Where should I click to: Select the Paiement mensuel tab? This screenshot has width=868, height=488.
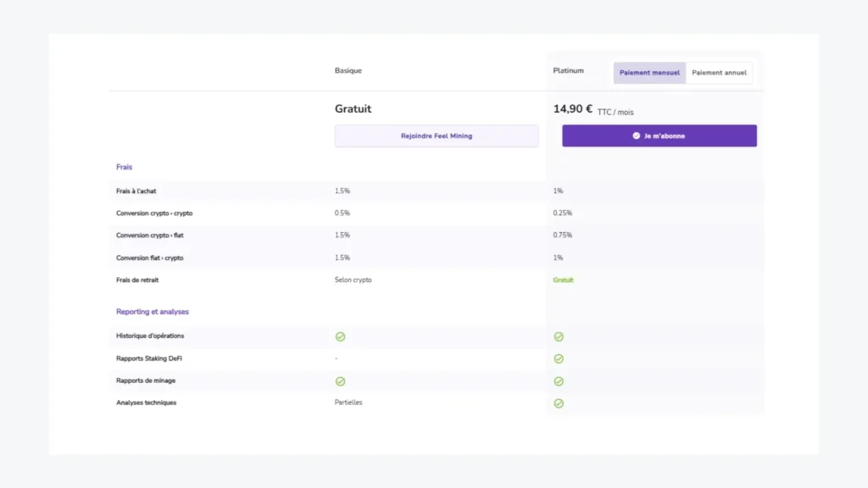pos(649,73)
